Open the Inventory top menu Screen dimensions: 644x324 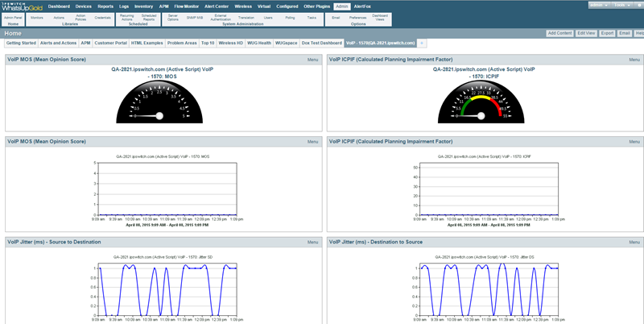click(144, 6)
